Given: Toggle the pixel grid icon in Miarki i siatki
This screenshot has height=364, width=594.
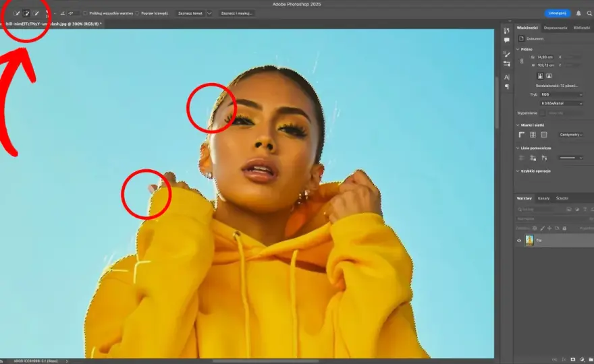Looking at the screenshot, I should pyautogui.click(x=544, y=135).
